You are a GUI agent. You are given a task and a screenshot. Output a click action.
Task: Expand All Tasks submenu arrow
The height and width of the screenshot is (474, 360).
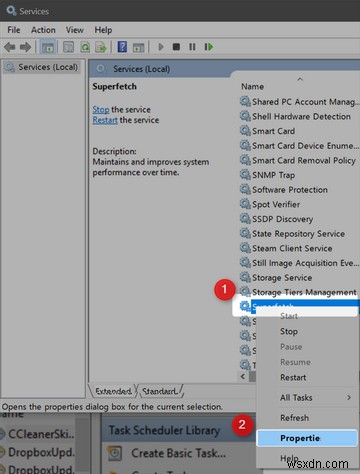coord(349,397)
